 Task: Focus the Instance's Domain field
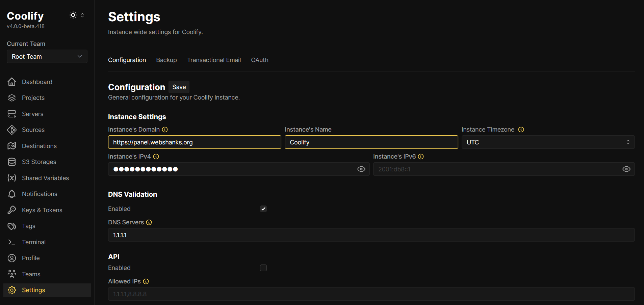[195, 142]
